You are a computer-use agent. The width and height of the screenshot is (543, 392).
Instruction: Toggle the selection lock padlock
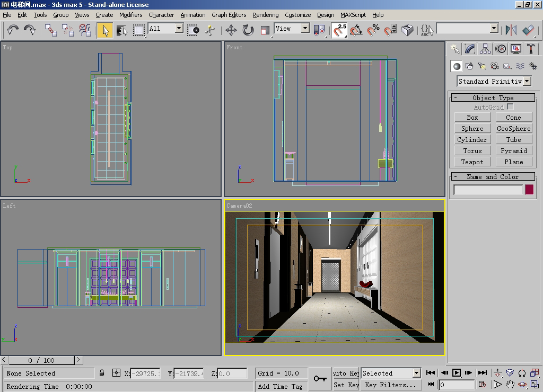point(102,373)
